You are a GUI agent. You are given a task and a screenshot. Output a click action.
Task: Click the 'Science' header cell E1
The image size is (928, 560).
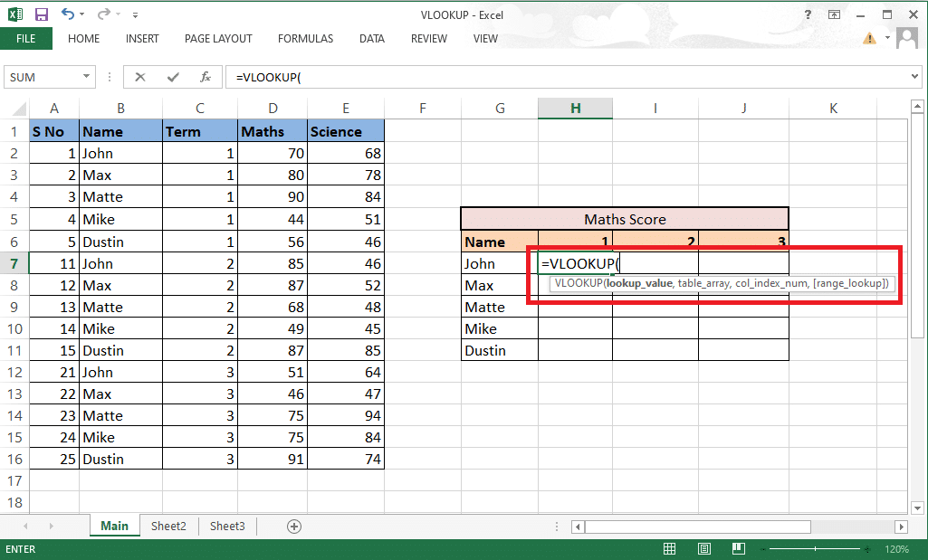pyautogui.click(x=346, y=131)
